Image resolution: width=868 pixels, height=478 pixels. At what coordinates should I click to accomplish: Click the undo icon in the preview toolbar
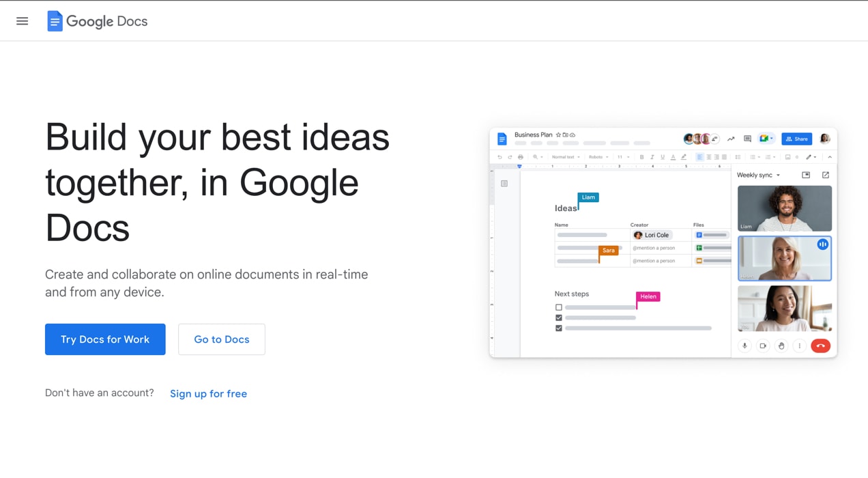[x=500, y=157]
